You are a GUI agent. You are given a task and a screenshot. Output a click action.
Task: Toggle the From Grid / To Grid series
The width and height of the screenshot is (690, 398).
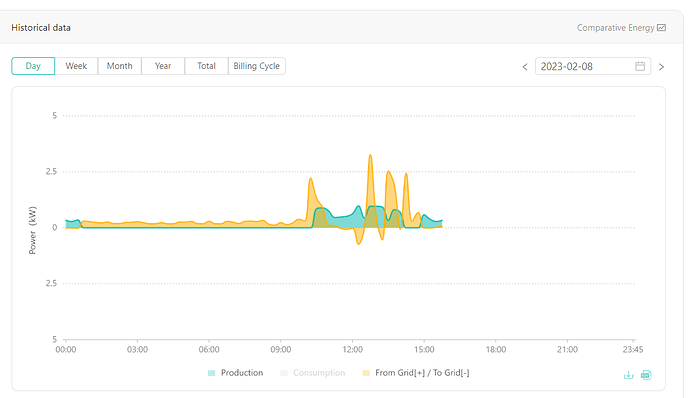click(x=416, y=373)
